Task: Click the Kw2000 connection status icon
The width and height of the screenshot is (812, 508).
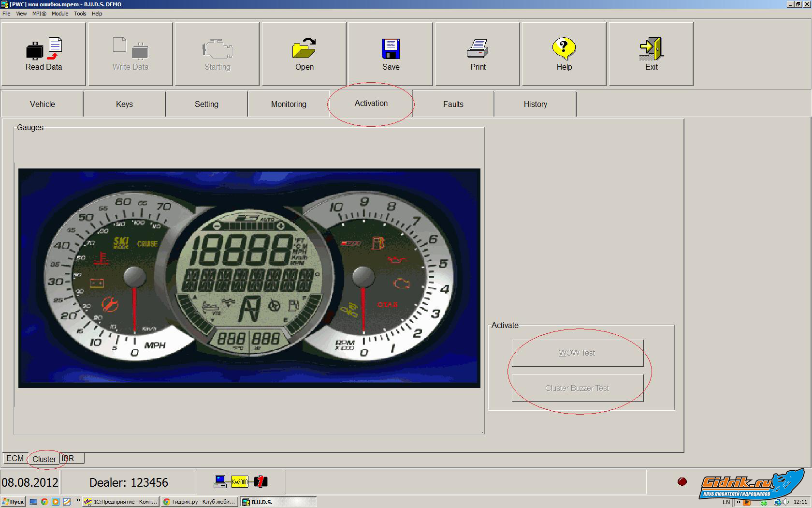Action: click(x=240, y=481)
